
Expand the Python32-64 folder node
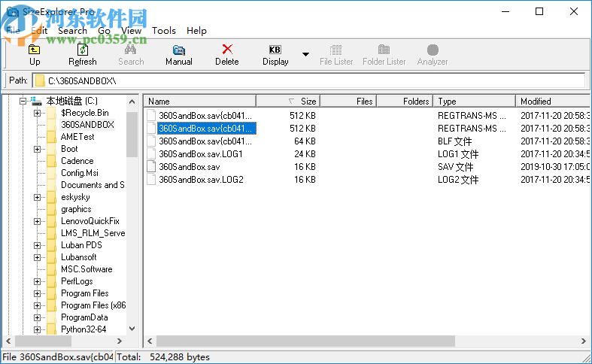pyautogui.click(x=37, y=329)
